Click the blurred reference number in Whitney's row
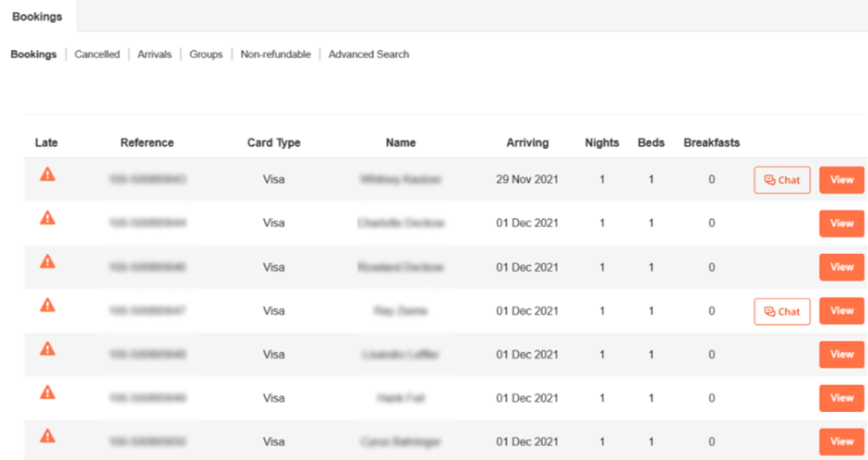Viewport: 868px width, 460px height. [x=147, y=179]
